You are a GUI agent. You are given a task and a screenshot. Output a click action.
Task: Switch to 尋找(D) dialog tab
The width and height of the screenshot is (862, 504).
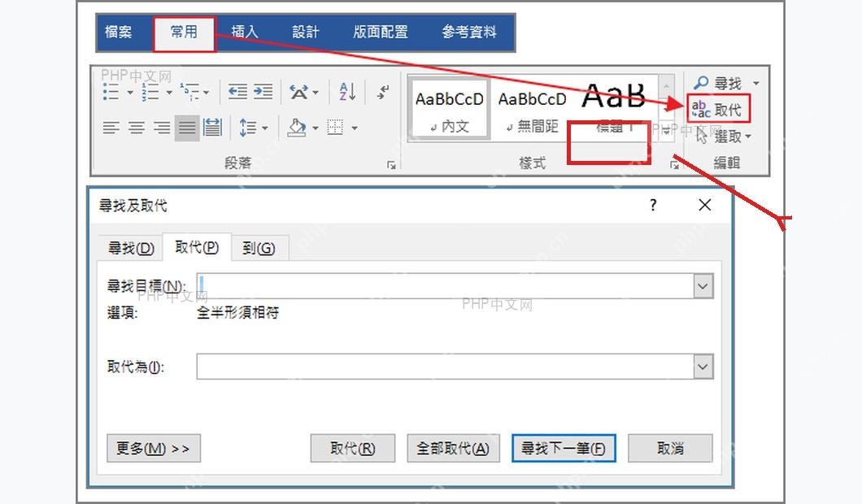(x=131, y=249)
